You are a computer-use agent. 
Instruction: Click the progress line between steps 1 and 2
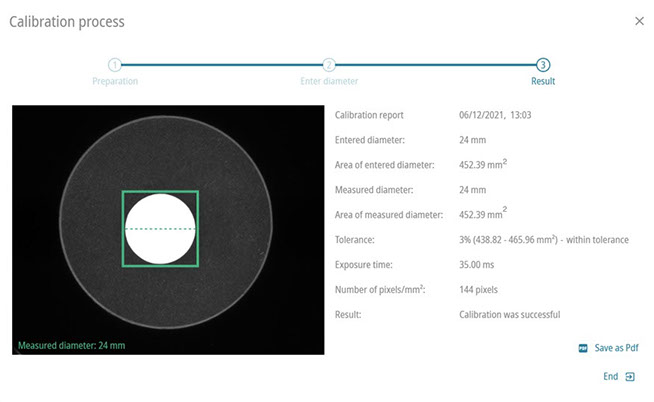coord(221,65)
